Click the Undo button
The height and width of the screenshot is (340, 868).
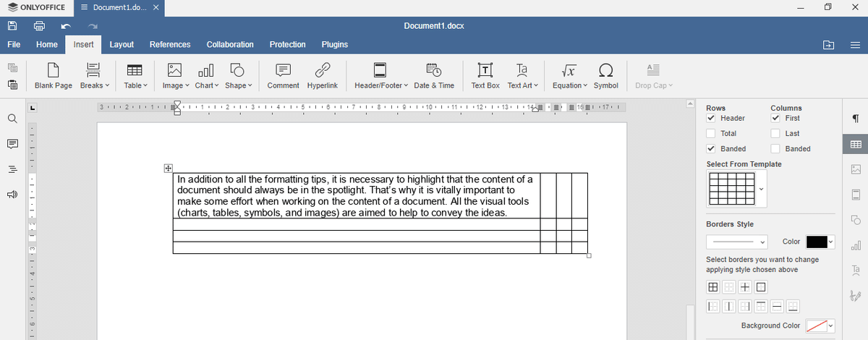[x=67, y=26]
